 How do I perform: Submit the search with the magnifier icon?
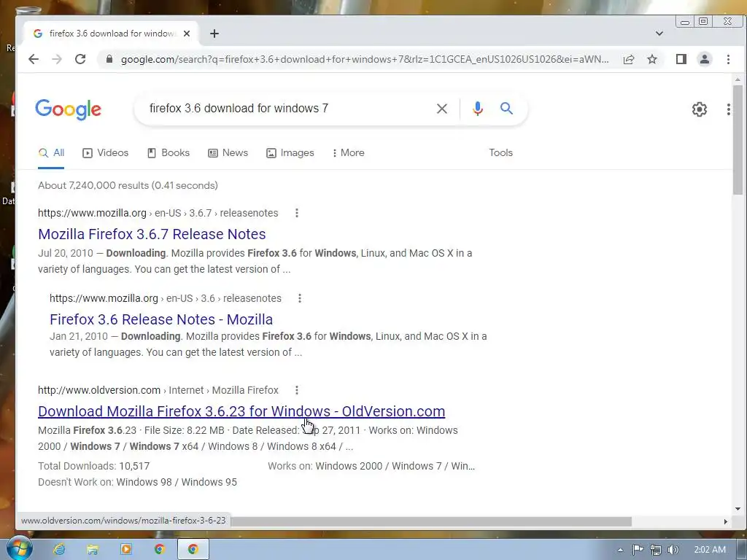506,108
